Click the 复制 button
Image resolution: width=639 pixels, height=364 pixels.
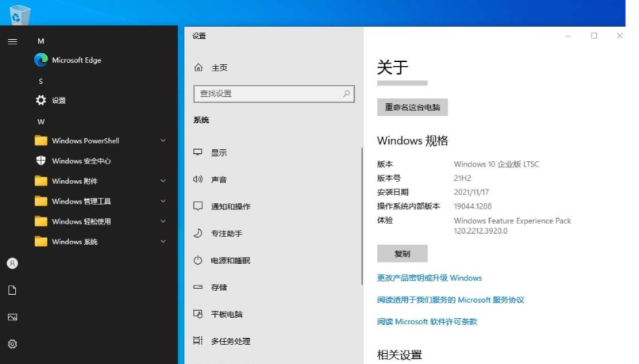(402, 254)
